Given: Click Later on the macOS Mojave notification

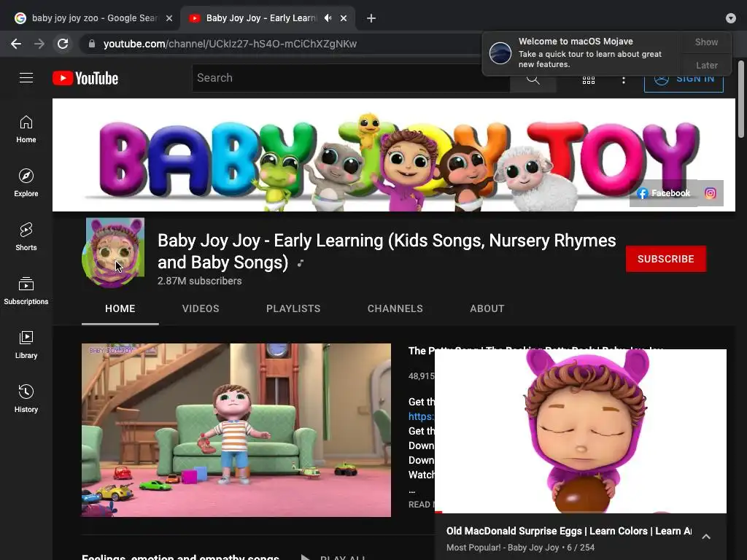Looking at the screenshot, I should coord(706,65).
